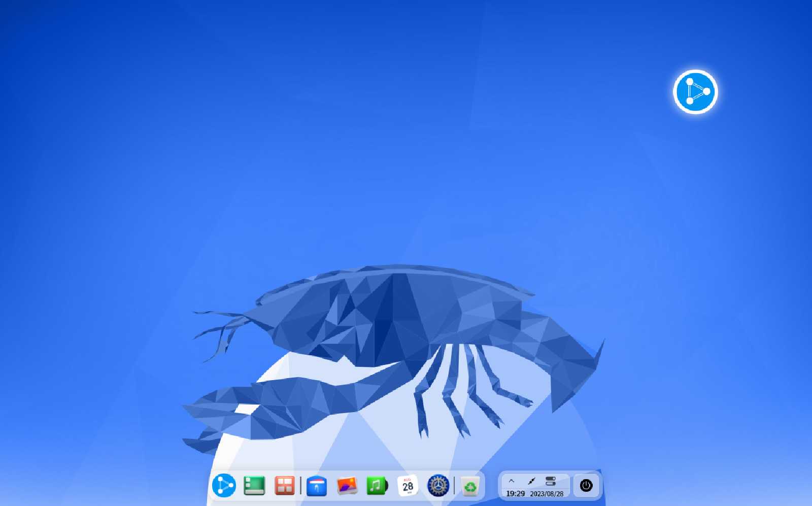
Task: Open the launcher icon in the dock
Action: tap(224, 486)
